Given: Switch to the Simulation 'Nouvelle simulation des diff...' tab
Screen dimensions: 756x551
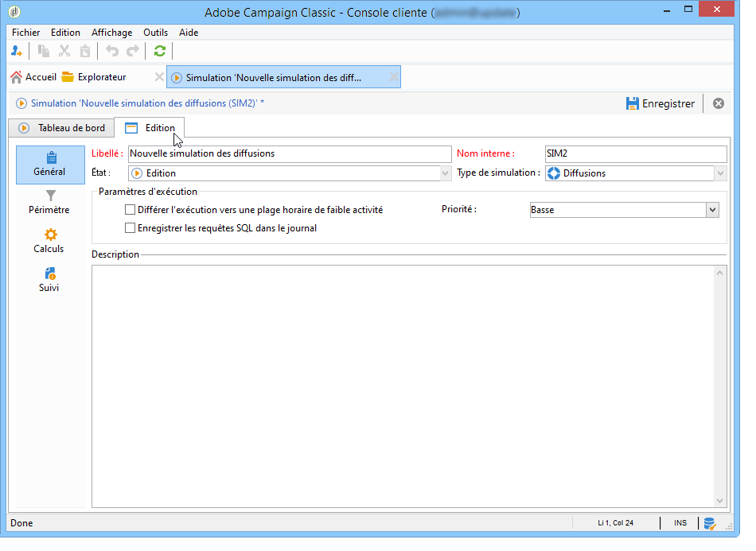Looking at the screenshot, I should point(283,77).
